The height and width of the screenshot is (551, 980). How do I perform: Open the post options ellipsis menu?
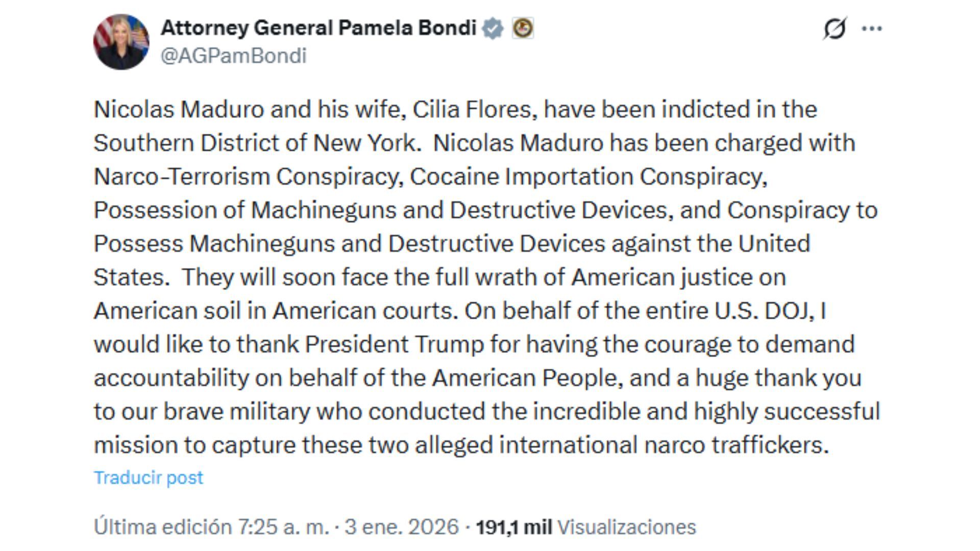click(x=871, y=29)
